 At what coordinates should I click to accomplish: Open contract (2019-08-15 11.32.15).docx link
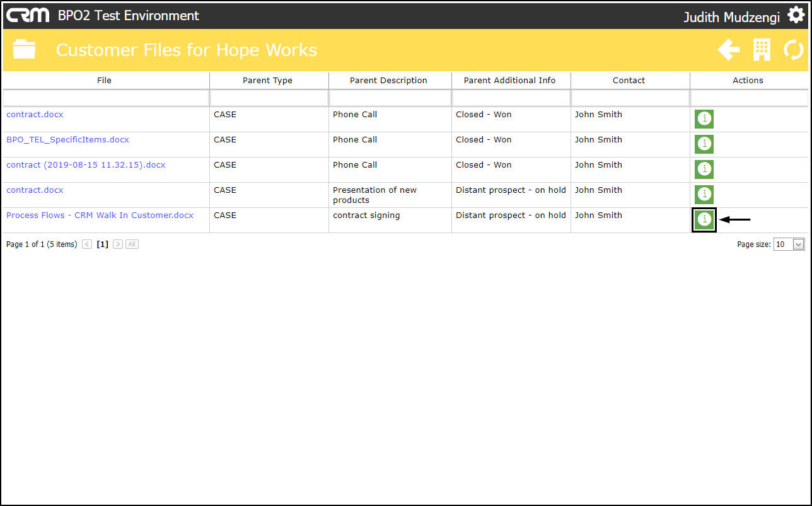click(86, 165)
